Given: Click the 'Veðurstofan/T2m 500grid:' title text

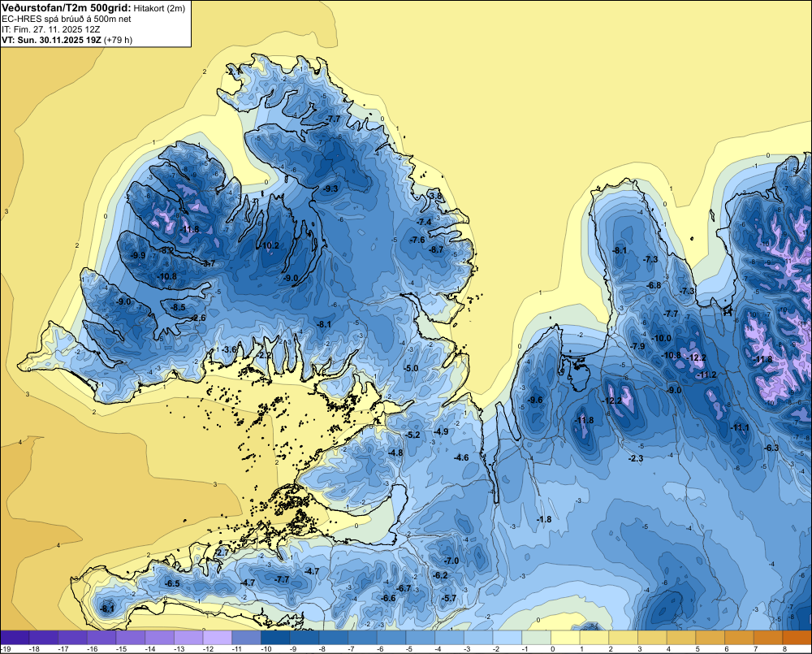Looking at the screenshot, I should click(x=67, y=8).
